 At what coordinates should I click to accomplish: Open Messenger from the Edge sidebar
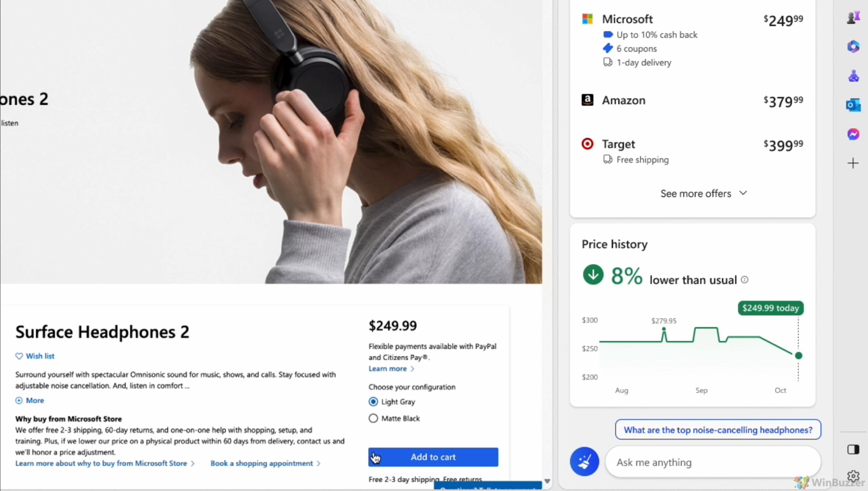click(x=853, y=134)
